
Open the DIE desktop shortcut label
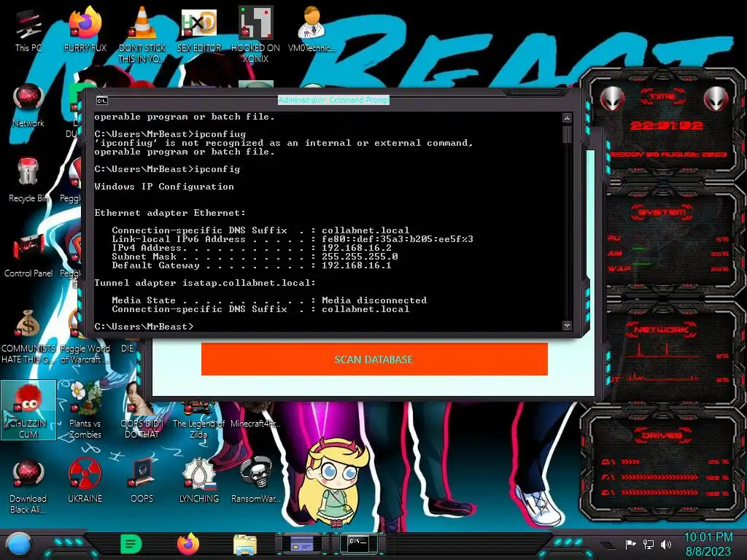[x=127, y=349]
